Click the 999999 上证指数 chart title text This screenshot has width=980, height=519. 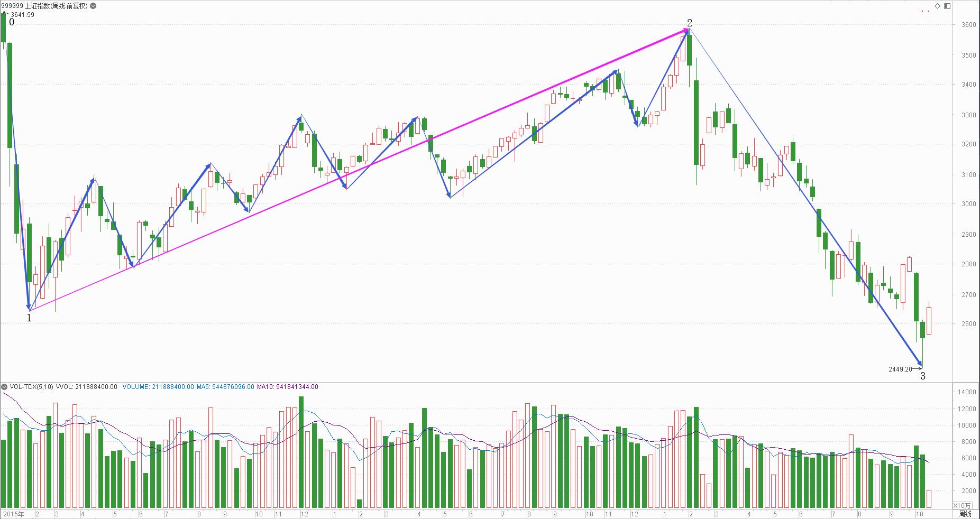(x=44, y=6)
